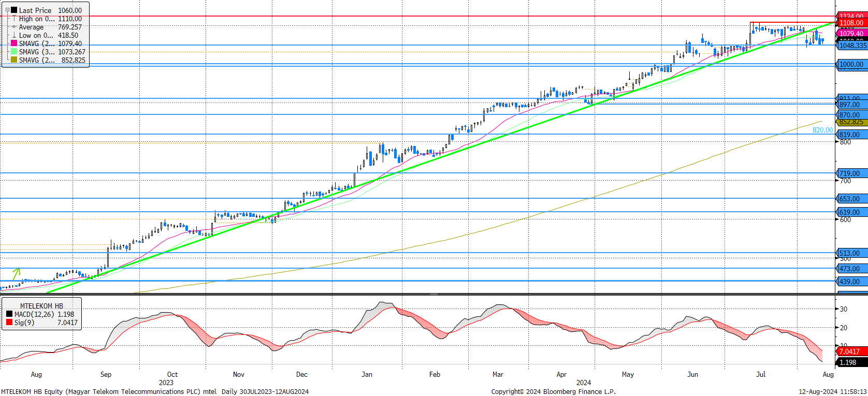The image size is (868, 396).
Task: Click the 12-Aug-2024 11:58:13 timestamp
Action: click(x=832, y=391)
